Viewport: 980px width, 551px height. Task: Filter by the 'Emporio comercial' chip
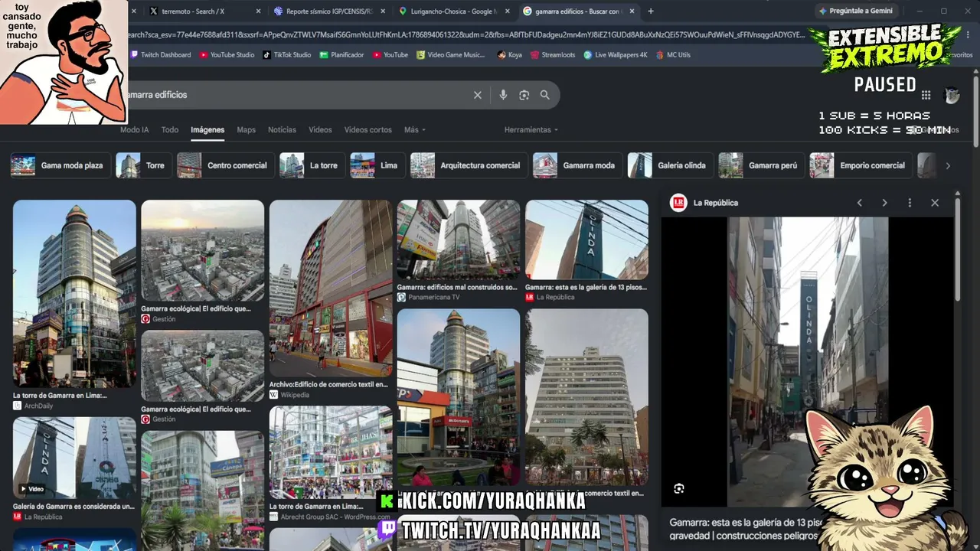click(861, 165)
